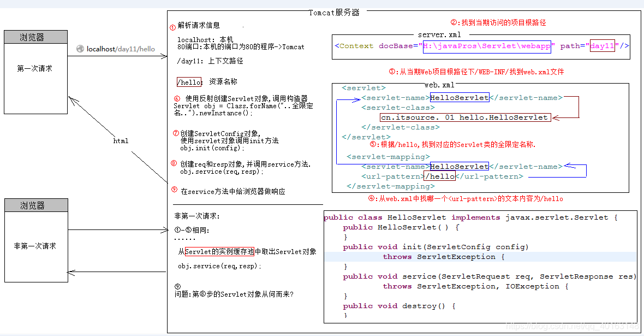Viewport: 644px width, 336px height.
Task: Select the 解析请求信息 heading
Action: point(199,25)
